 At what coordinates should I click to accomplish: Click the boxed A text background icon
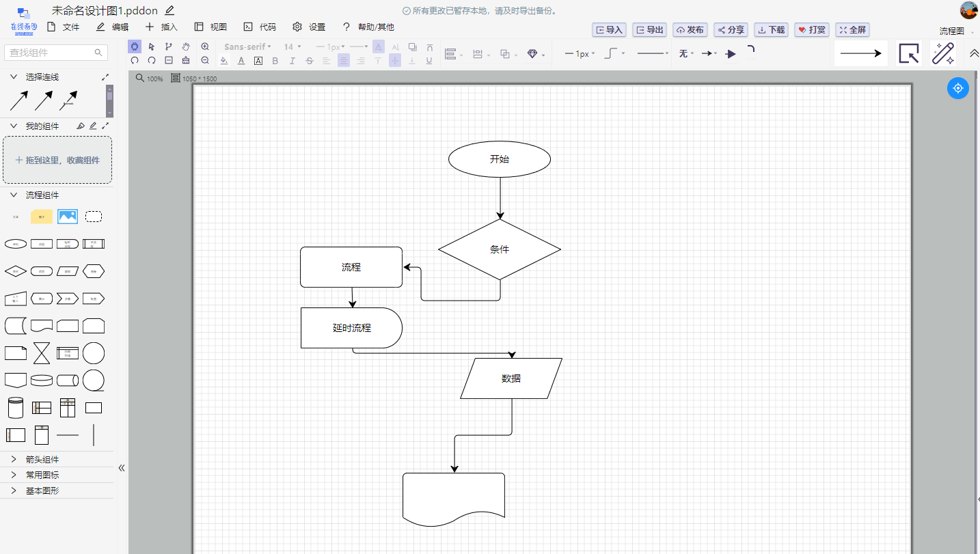258,60
